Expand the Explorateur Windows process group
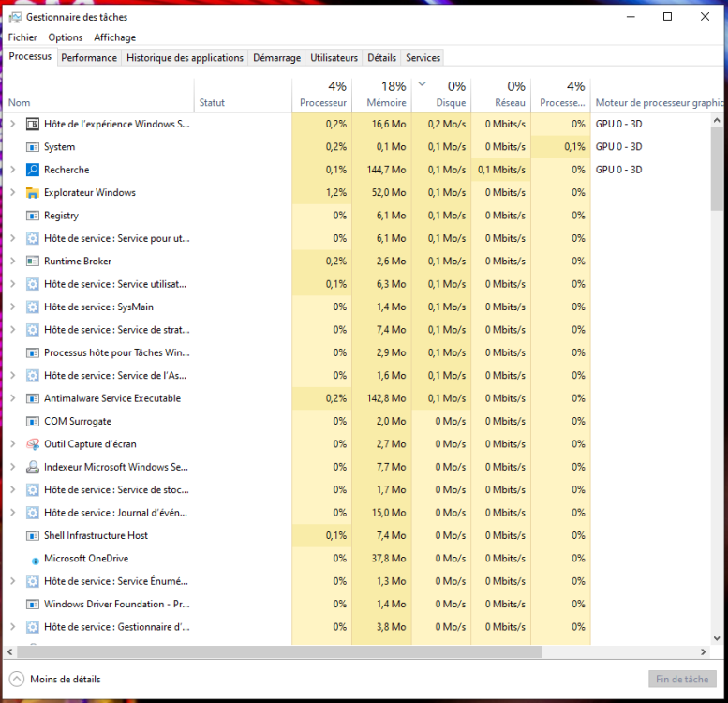Image resolution: width=728 pixels, height=703 pixels. coord(13,193)
